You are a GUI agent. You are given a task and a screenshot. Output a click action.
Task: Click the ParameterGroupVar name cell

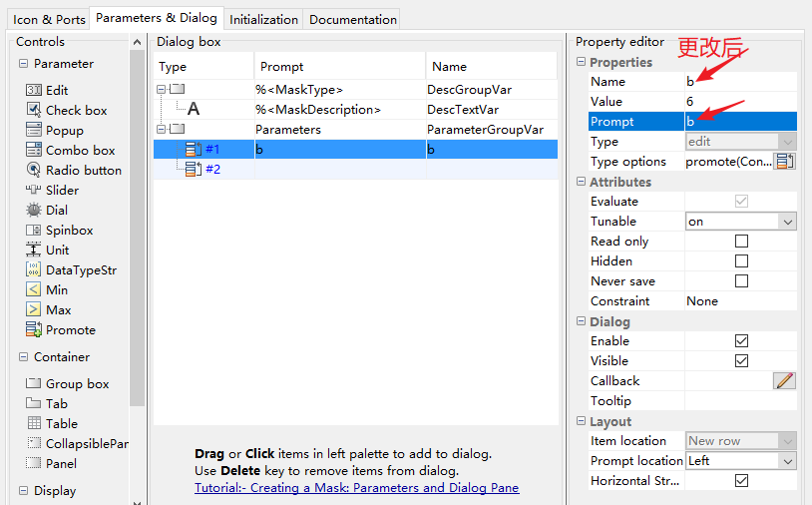point(492,130)
